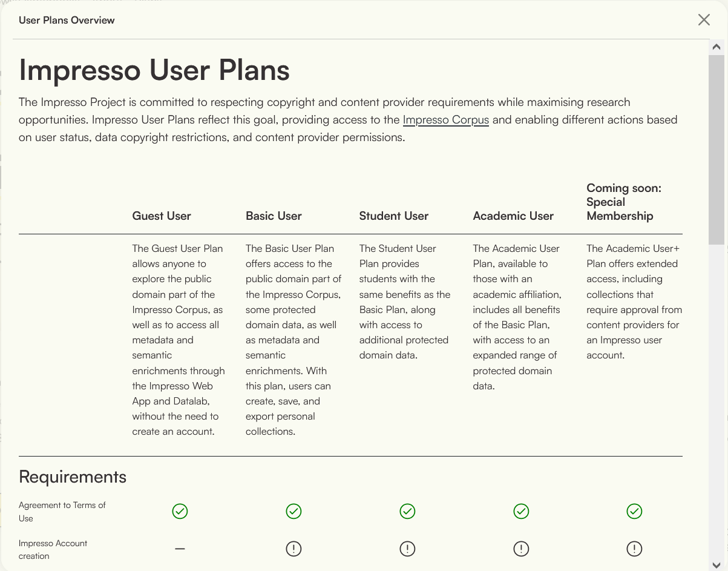728x571 pixels.
Task: Click the User Plans Overview heading
Action: coord(67,20)
